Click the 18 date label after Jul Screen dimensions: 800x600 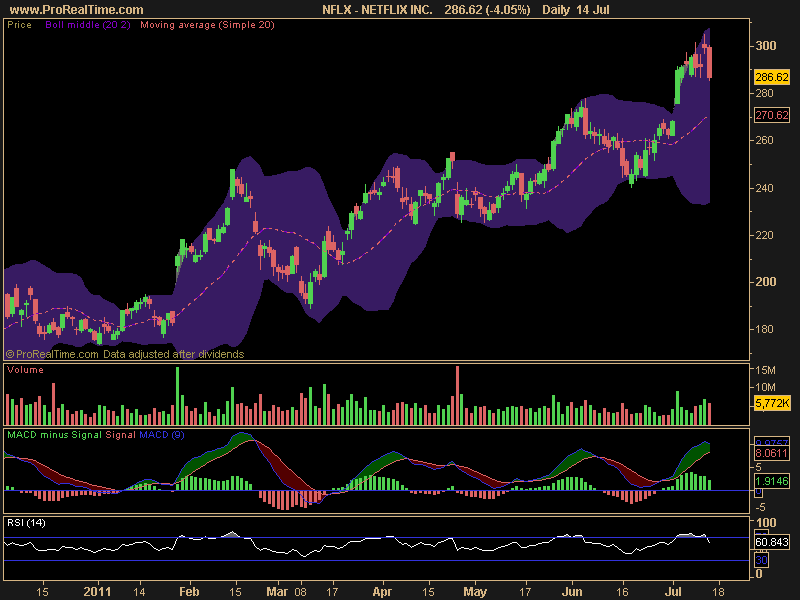(719, 592)
